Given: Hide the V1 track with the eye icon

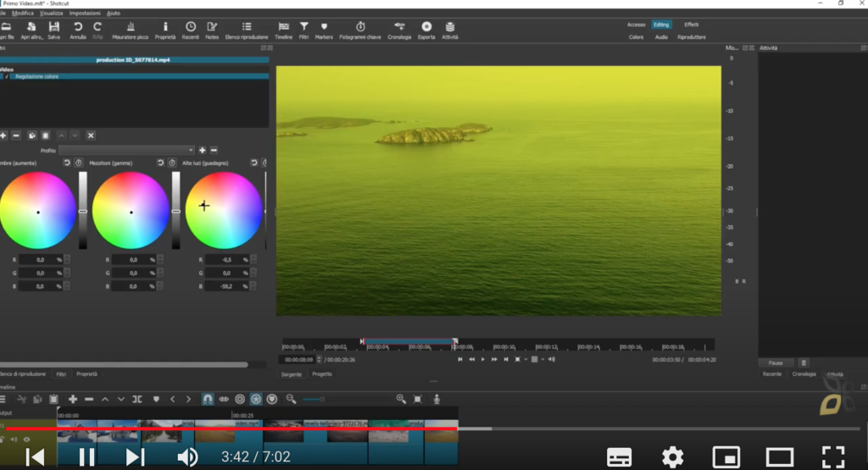Looking at the screenshot, I should 26,440.
